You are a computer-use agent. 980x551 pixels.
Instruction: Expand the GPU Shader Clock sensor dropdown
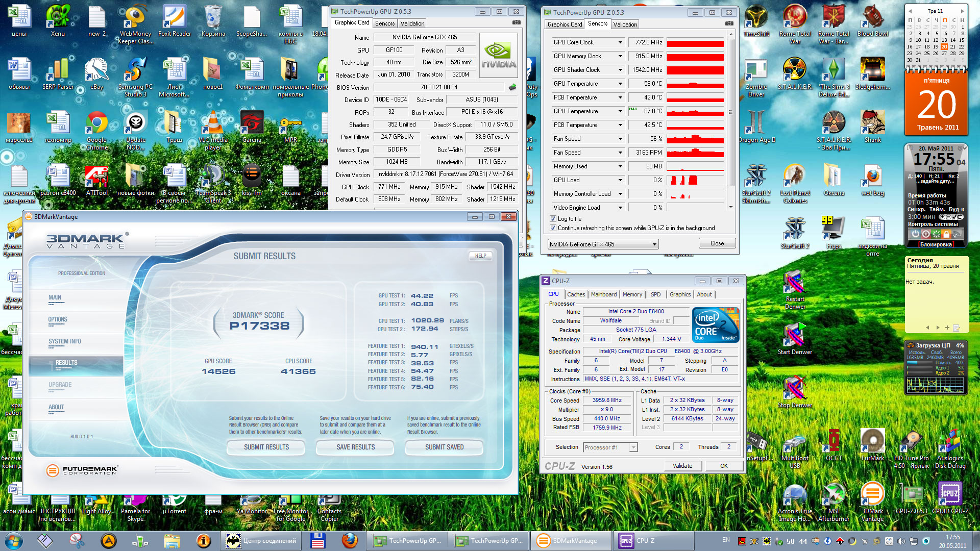[x=620, y=70]
